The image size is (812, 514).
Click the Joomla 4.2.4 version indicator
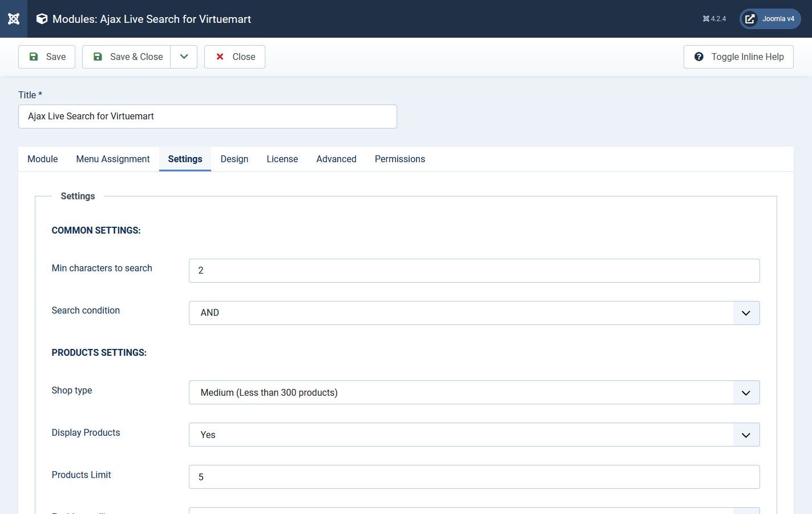pos(714,19)
